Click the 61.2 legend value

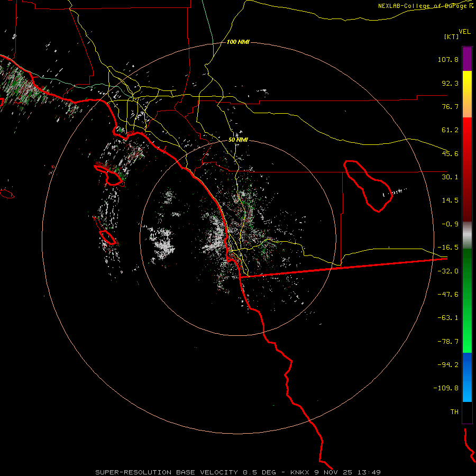point(450,130)
